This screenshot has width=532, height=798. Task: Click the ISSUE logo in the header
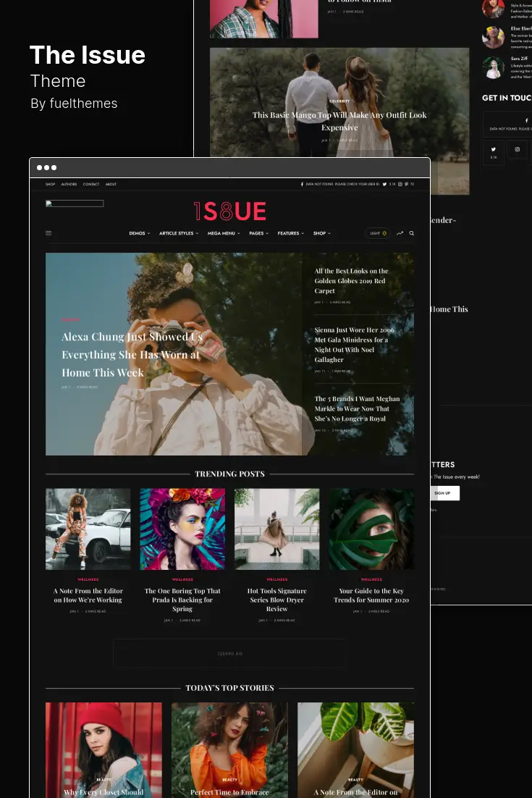(230, 211)
